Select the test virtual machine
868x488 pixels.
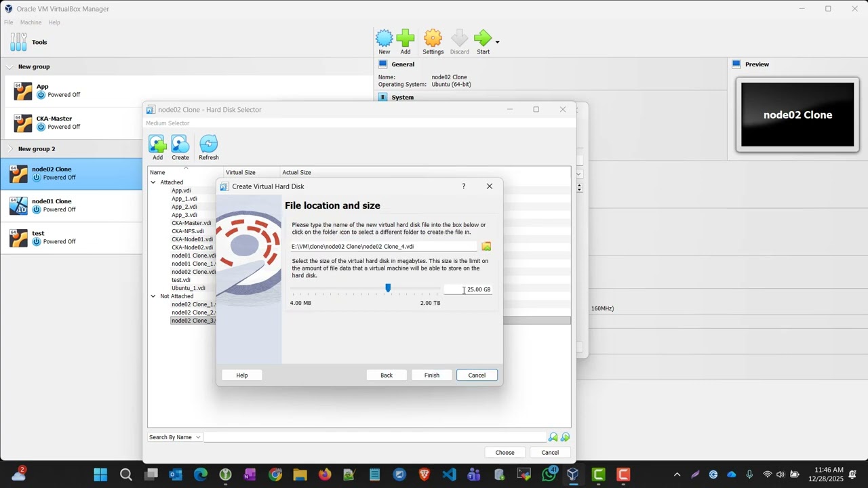71,237
